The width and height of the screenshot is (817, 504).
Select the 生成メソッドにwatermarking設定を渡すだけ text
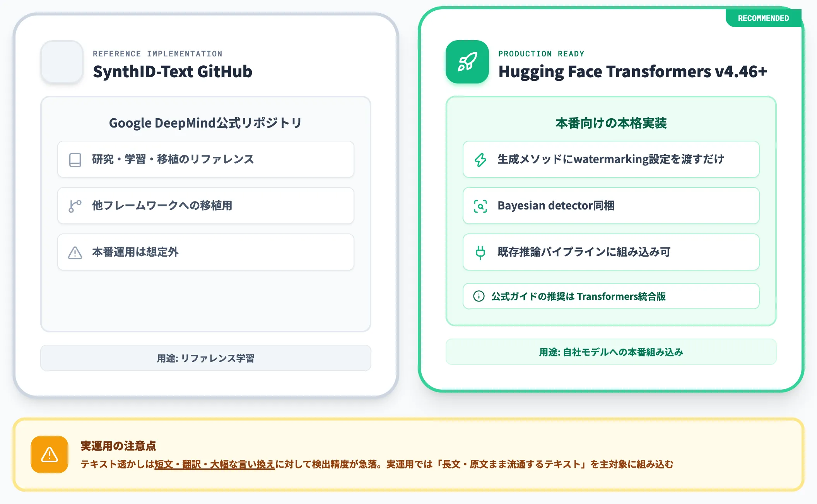611,159
